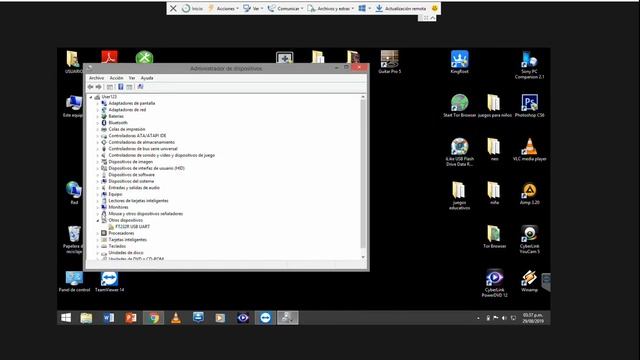640x360 pixels.
Task: Click the Windows logo in TeamViewer toolbar
Action: pos(362,8)
